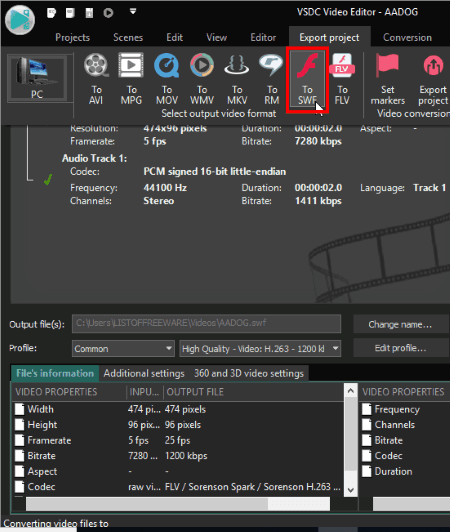Select the PC device option
This screenshot has height=532, width=450.
pyautogui.click(x=37, y=78)
